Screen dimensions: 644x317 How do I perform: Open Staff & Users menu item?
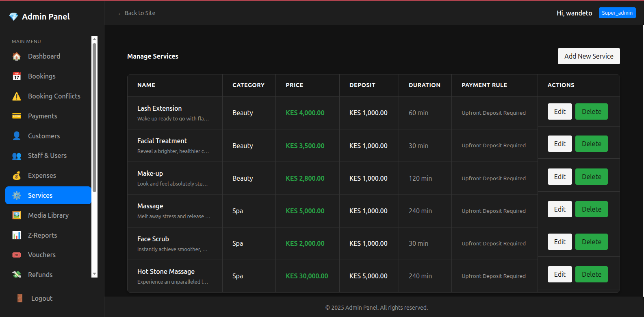coord(47,155)
